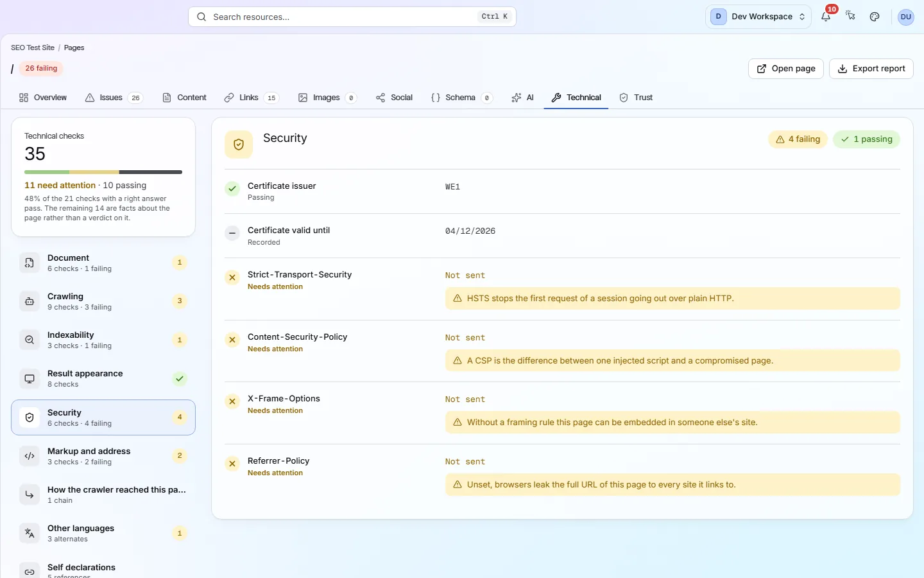Click the Export report button

click(x=871, y=69)
